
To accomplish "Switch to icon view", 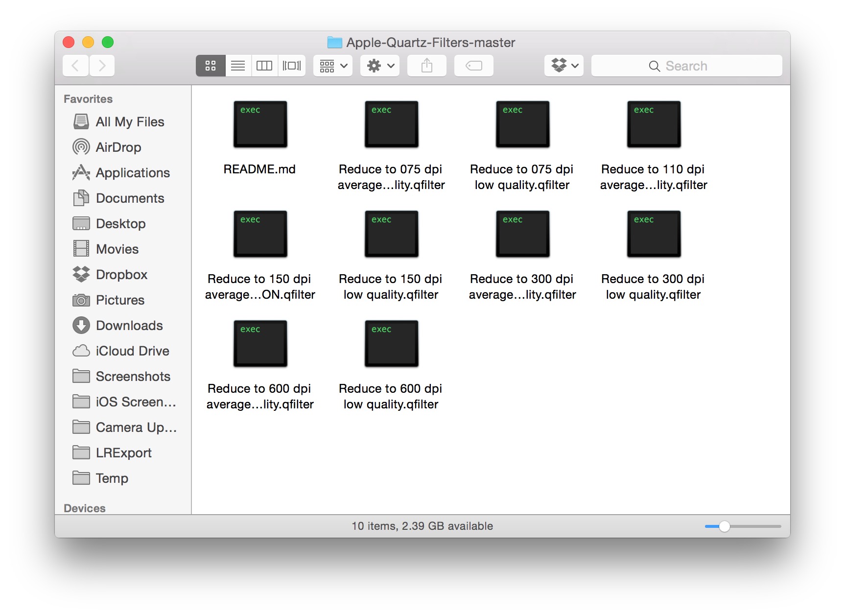I will click(211, 66).
